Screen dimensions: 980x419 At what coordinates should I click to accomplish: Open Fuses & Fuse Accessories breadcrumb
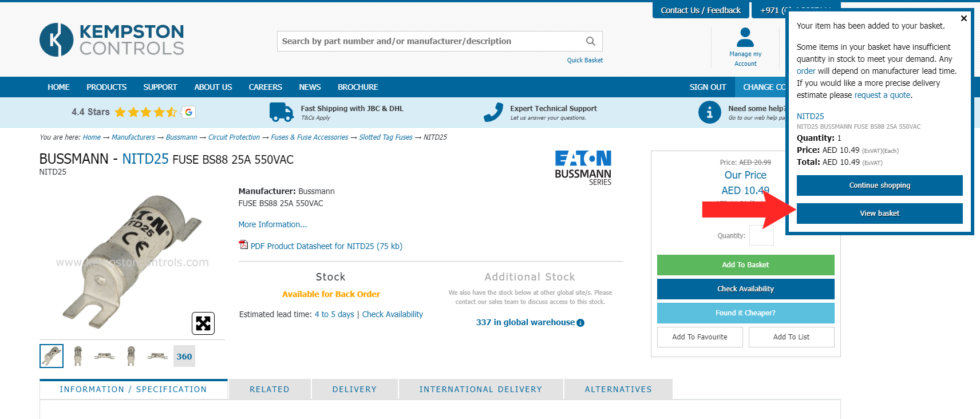point(310,137)
